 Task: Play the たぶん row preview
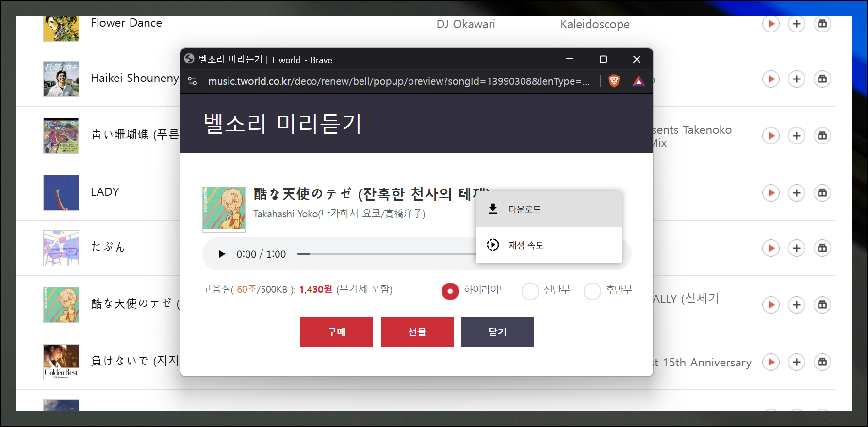point(770,248)
